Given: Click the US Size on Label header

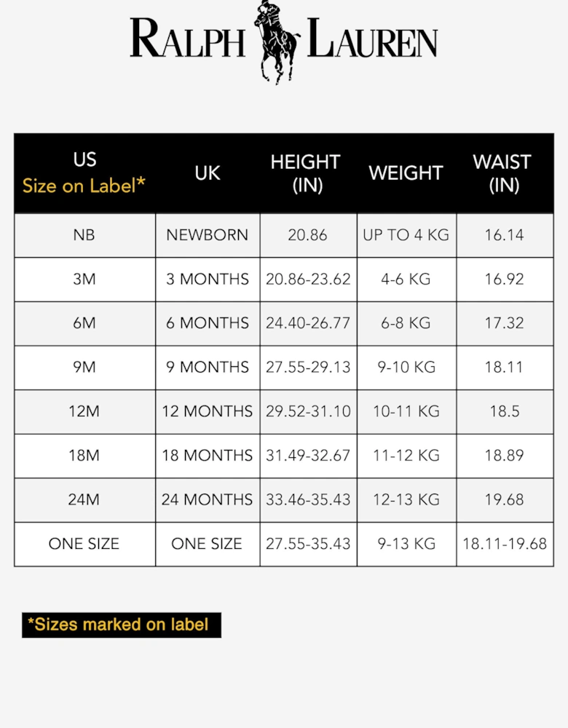Looking at the screenshot, I should 84,173.
